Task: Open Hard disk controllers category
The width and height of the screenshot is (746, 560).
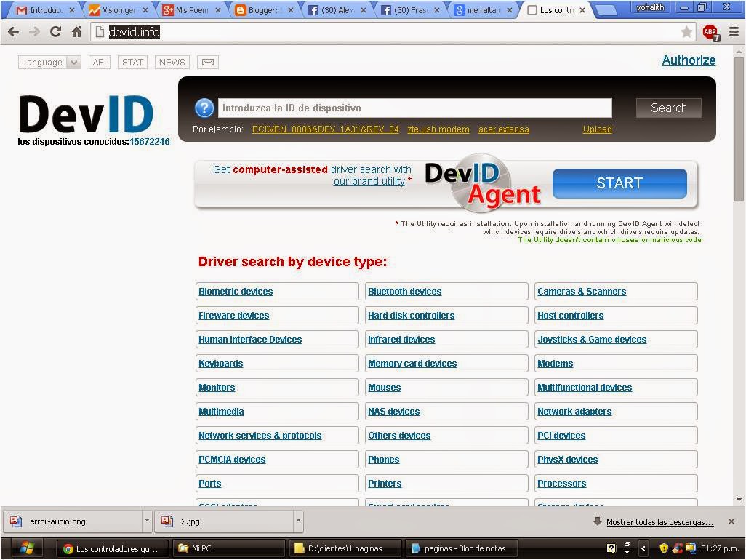Action: [411, 316]
